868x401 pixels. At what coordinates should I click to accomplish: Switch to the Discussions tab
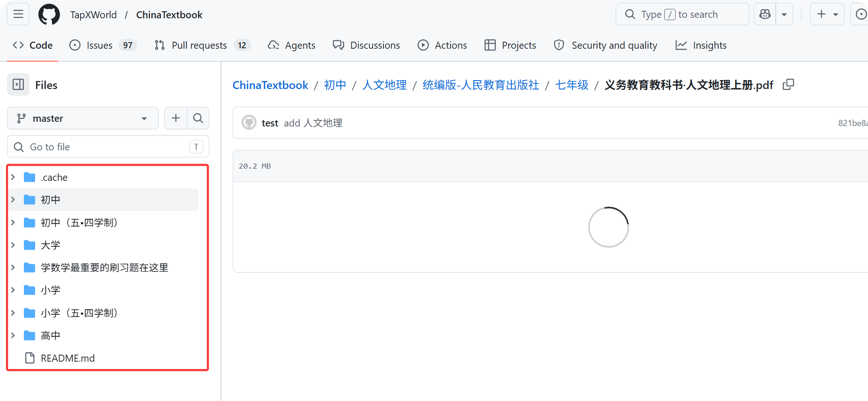click(366, 45)
